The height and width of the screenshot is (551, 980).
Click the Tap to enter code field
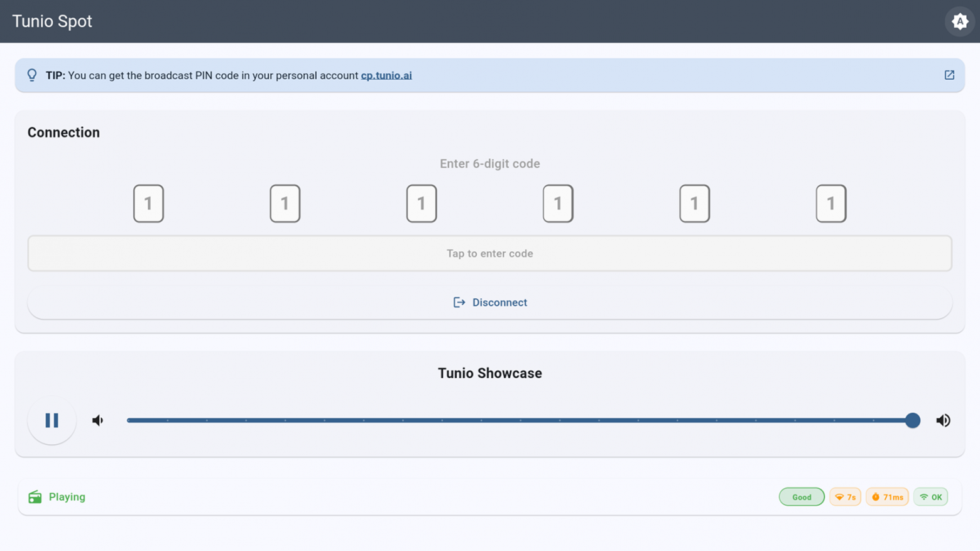pos(490,254)
